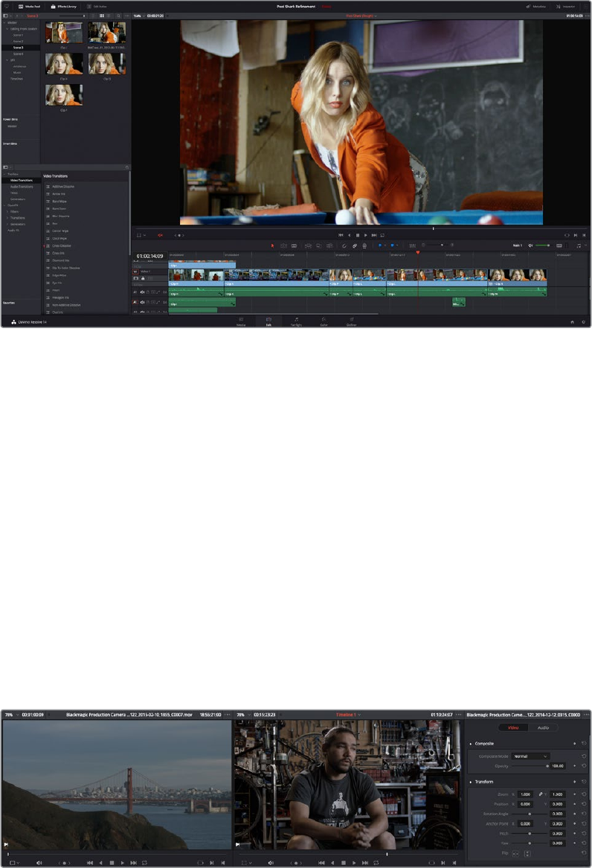Collapse the Toolbox tree in Effects Library
The height and width of the screenshot is (868, 592).
point(4,174)
